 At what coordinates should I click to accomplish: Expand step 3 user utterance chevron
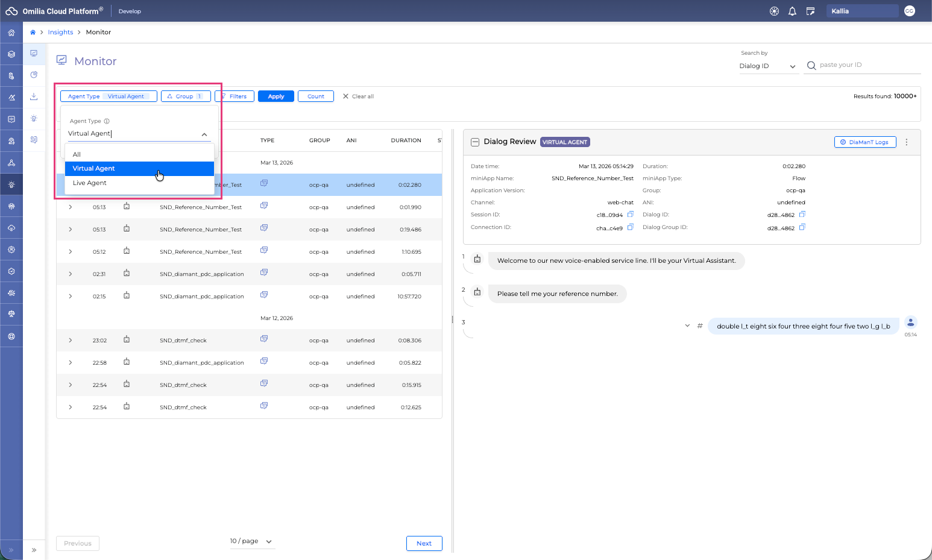coord(687,326)
